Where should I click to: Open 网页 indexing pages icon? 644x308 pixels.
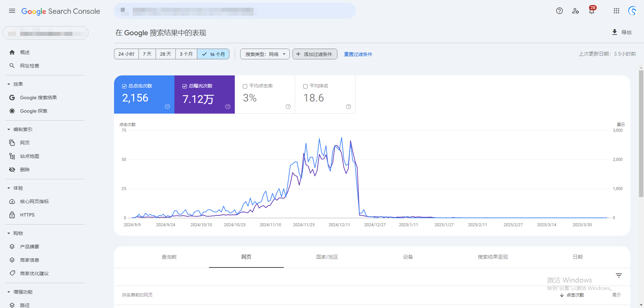12,143
